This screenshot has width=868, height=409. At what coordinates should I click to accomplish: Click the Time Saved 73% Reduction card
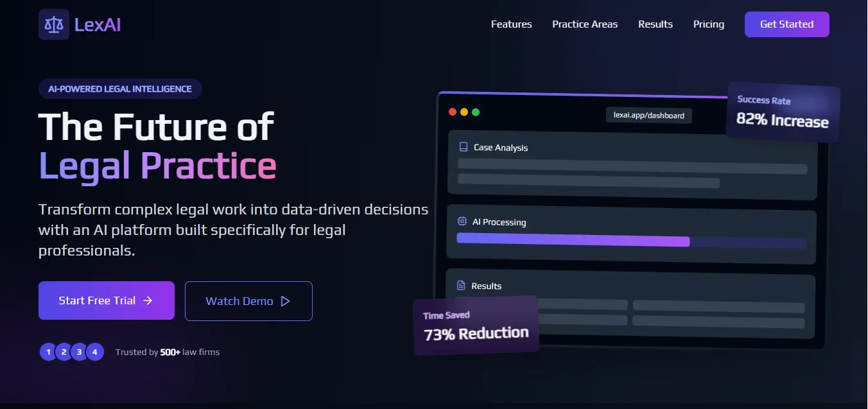pos(476,326)
